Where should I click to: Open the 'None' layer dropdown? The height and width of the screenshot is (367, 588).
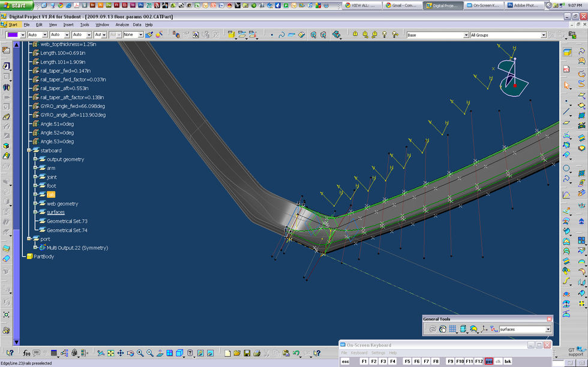coord(140,35)
